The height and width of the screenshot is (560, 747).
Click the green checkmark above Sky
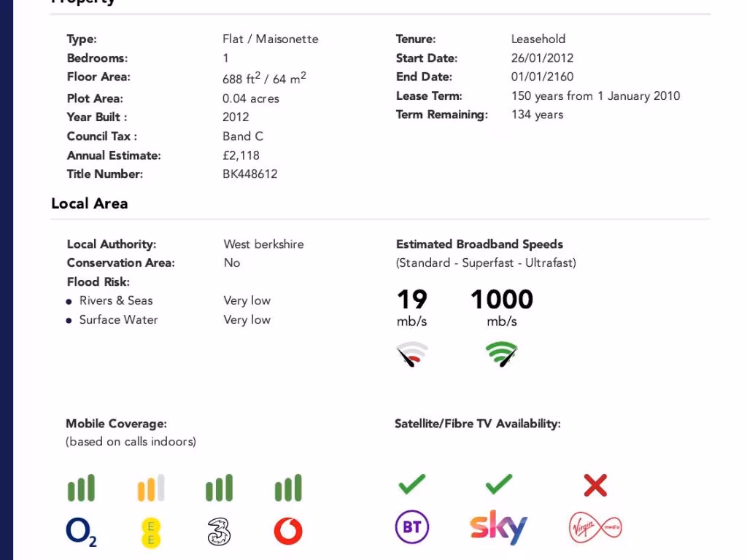click(499, 483)
